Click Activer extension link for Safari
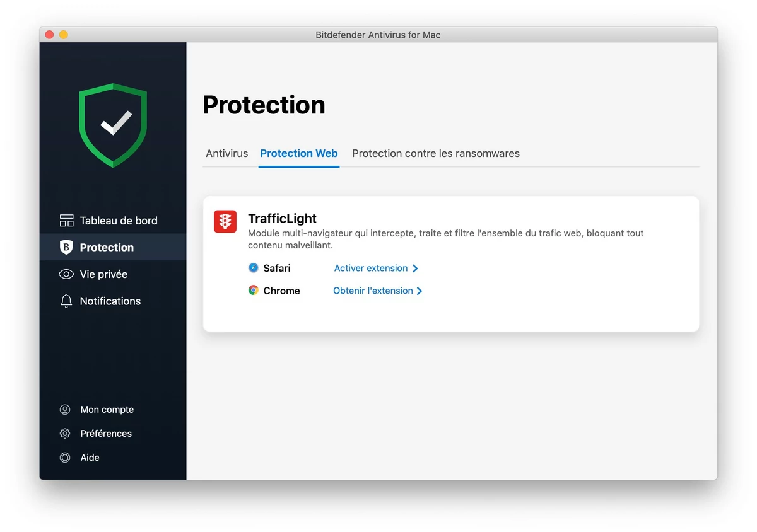Image resolution: width=757 pixels, height=532 pixels. pyautogui.click(x=371, y=268)
